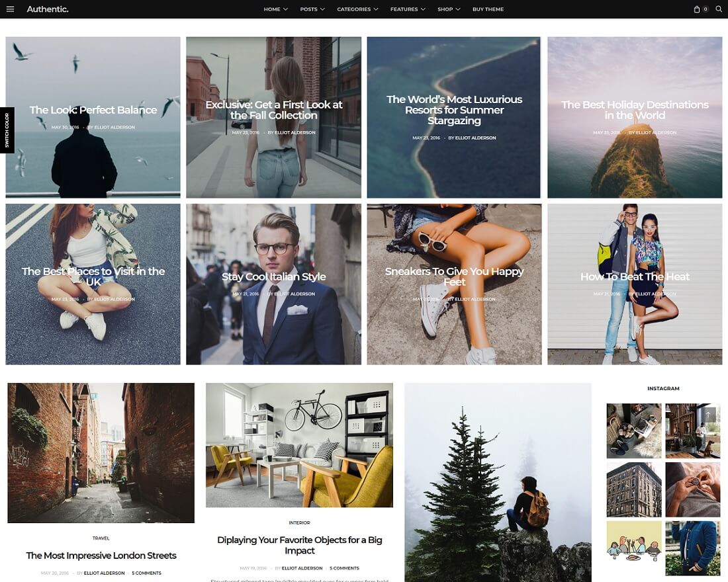Select the BUY THEME menu item

[x=487, y=9]
